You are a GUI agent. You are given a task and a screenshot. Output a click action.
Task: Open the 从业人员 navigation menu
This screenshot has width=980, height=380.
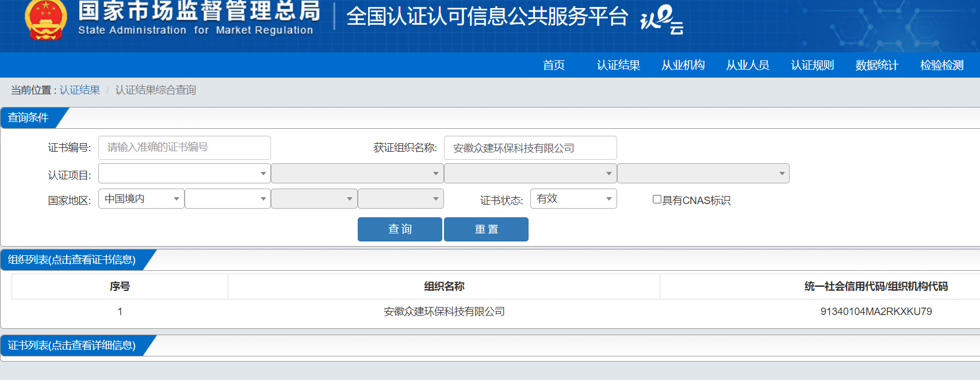click(748, 65)
